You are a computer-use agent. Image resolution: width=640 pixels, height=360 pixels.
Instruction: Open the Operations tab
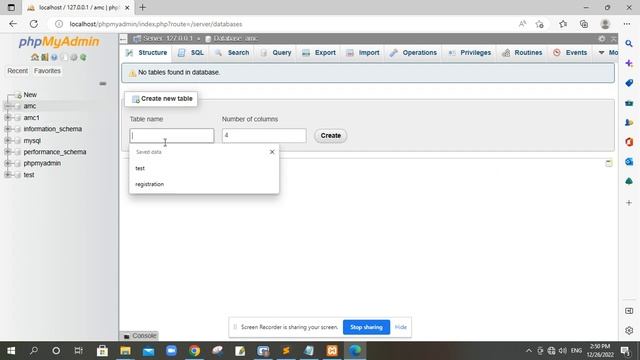click(413, 53)
